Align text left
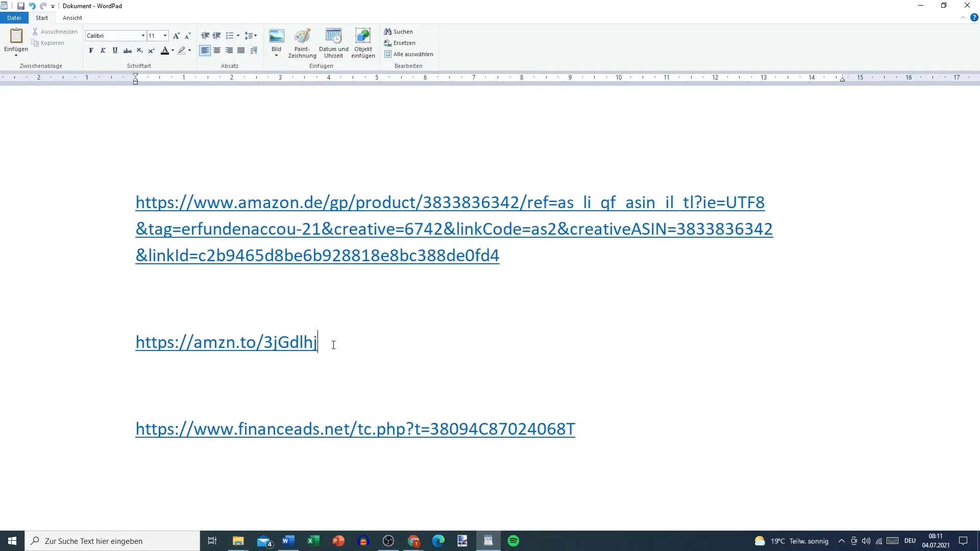 pyautogui.click(x=205, y=51)
